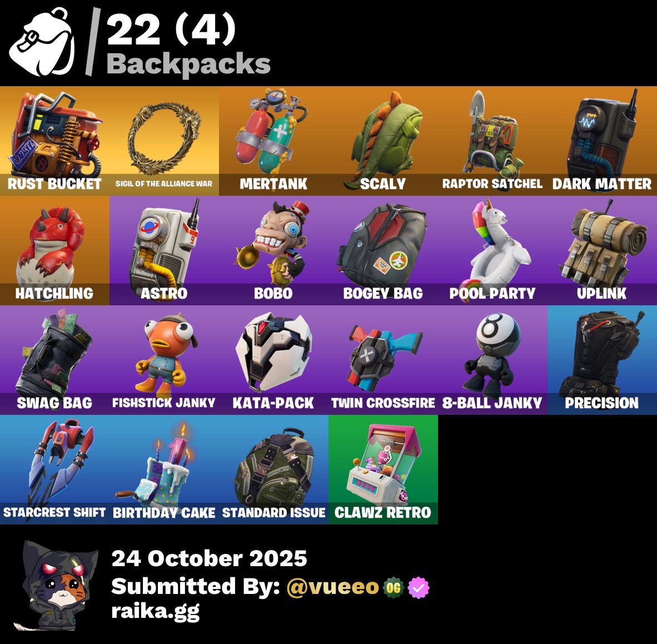Pick the Raptor Satchel item
The width and height of the screenshot is (657, 644).
tap(492, 141)
